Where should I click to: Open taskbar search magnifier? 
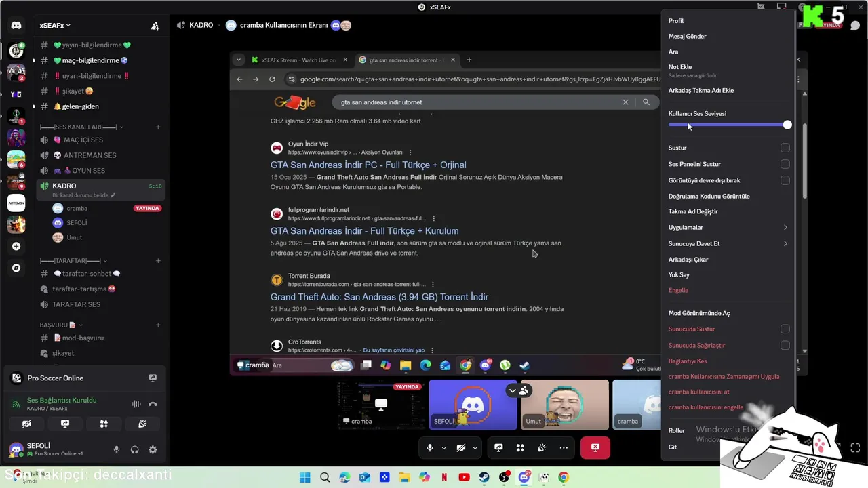click(325, 477)
